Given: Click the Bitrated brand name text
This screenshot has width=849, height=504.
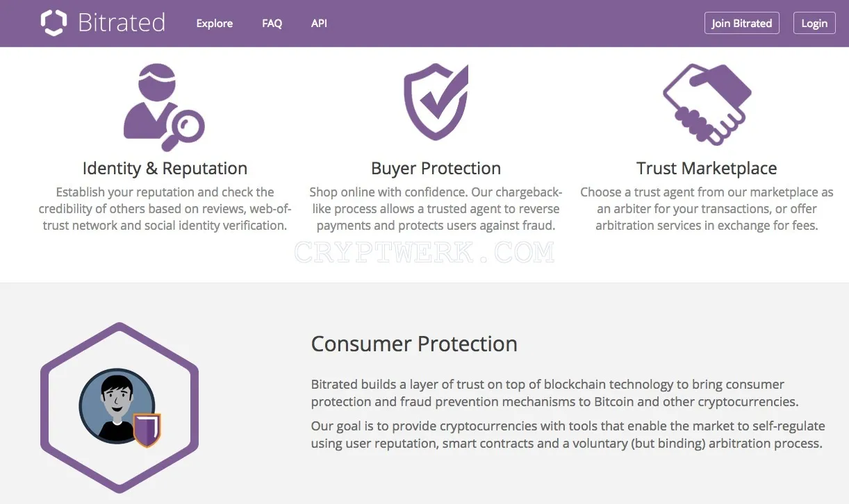Looking at the screenshot, I should click(x=122, y=23).
